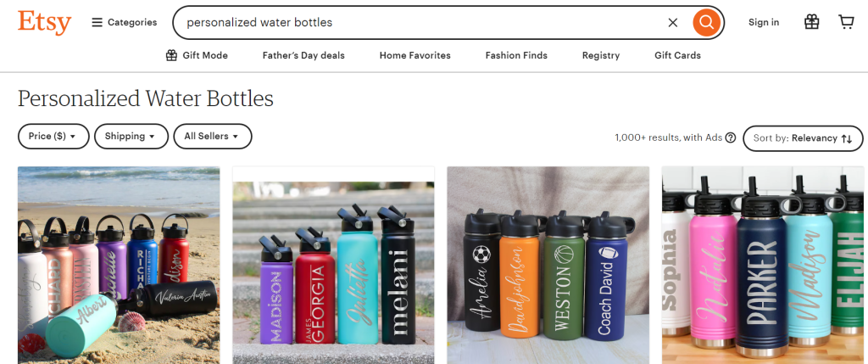Open the beach water bottles product thumbnail
Screen dimensions: 868x364
pos(119,266)
